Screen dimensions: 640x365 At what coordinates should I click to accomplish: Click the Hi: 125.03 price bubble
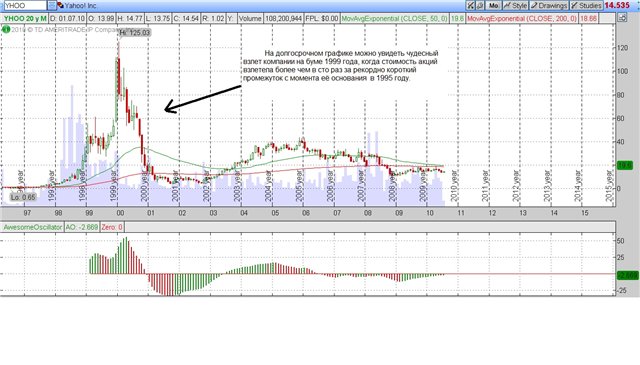135,32
